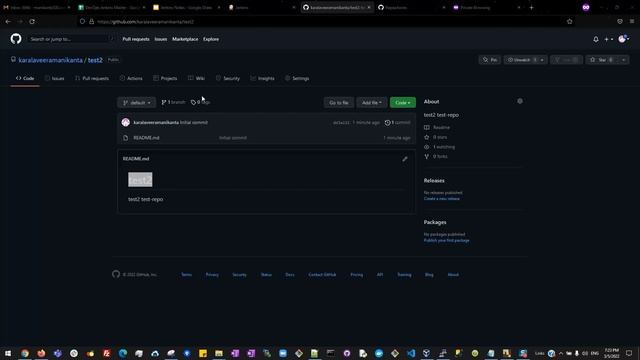Switch to the Actions tab
This screenshot has width=640, height=360.
(x=131, y=78)
